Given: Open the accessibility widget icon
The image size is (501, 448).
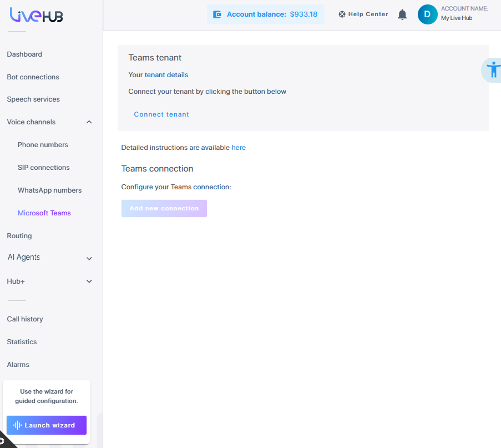Looking at the screenshot, I should point(493,70).
